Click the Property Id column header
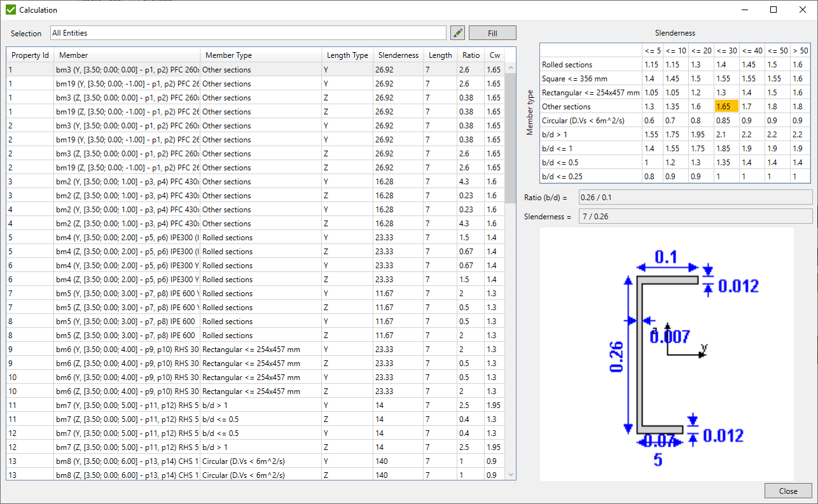 click(29, 55)
